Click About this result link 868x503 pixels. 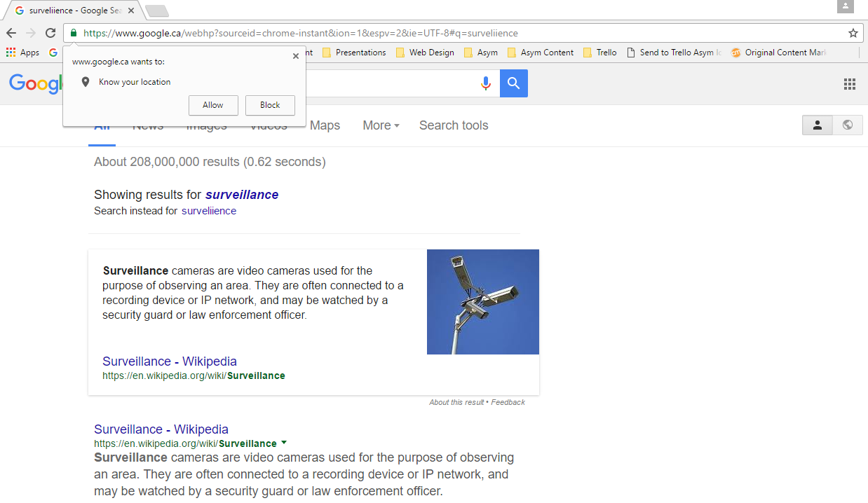pyautogui.click(x=456, y=402)
